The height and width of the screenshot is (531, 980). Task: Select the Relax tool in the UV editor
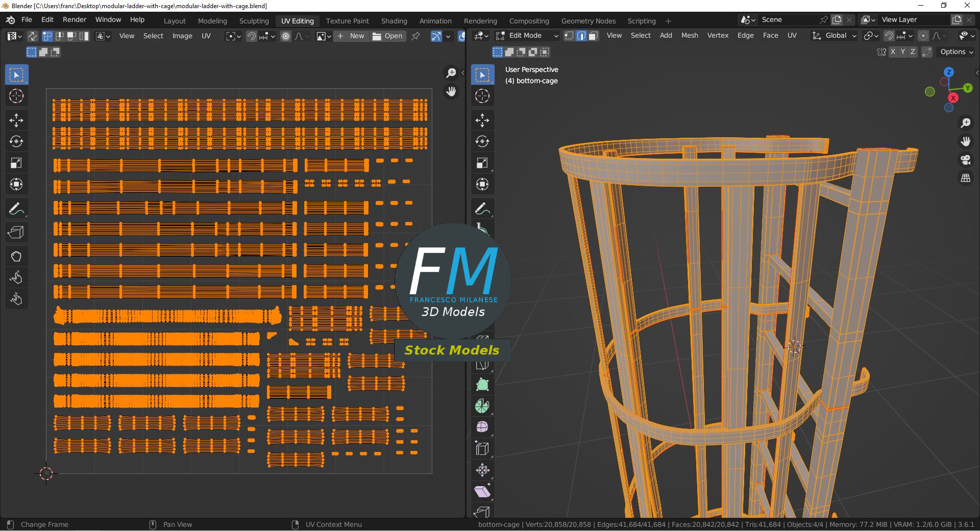[16, 278]
